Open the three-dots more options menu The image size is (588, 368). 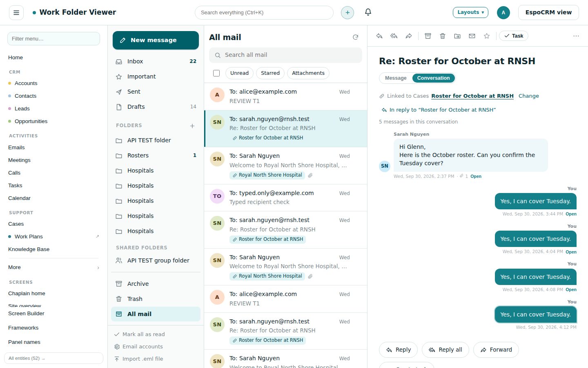(x=576, y=36)
